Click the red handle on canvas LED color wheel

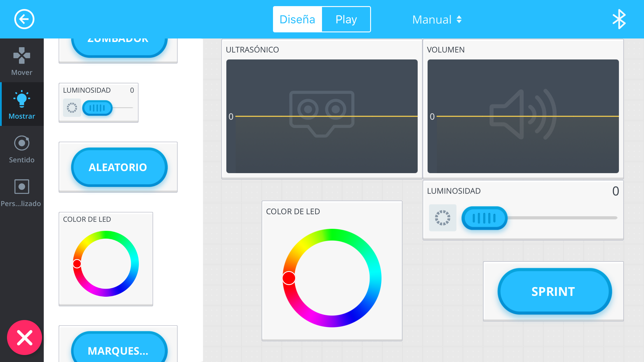(289, 278)
